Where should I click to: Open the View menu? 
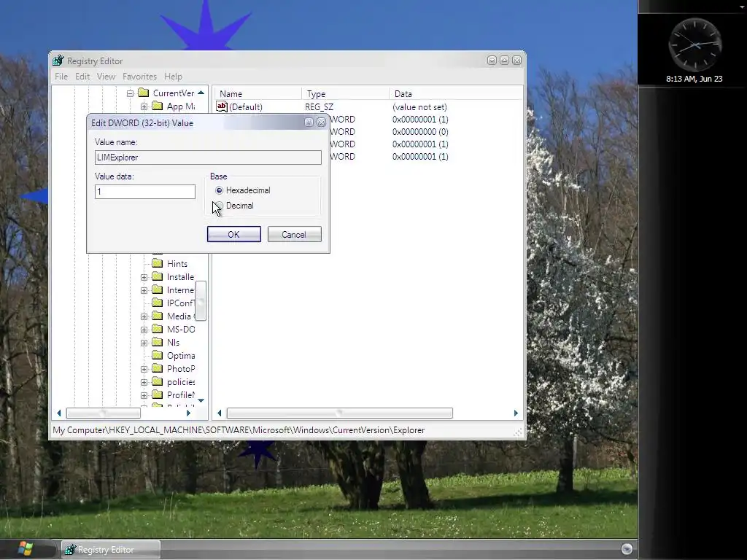click(106, 76)
